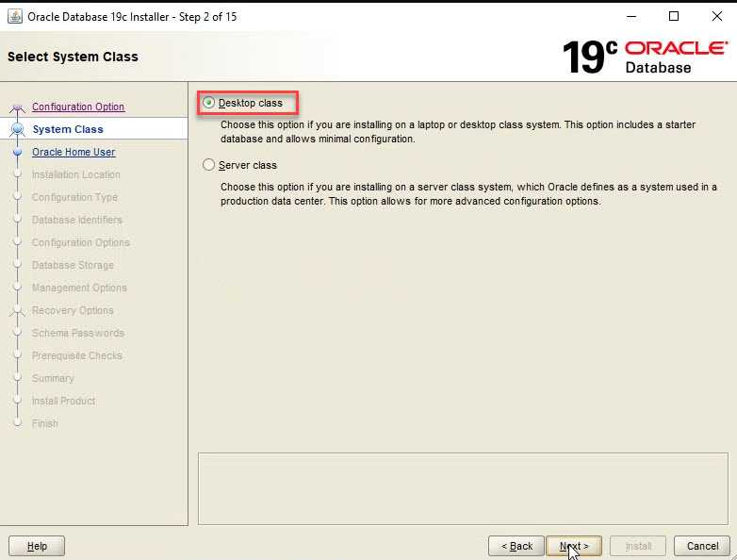Click the greyed-out Install button
737x560 pixels.
pyautogui.click(x=638, y=546)
